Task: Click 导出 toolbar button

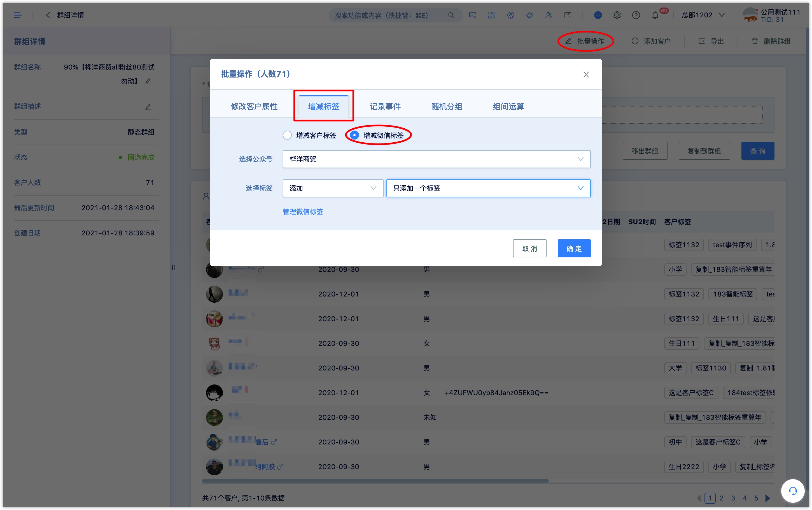Action: [711, 41]
